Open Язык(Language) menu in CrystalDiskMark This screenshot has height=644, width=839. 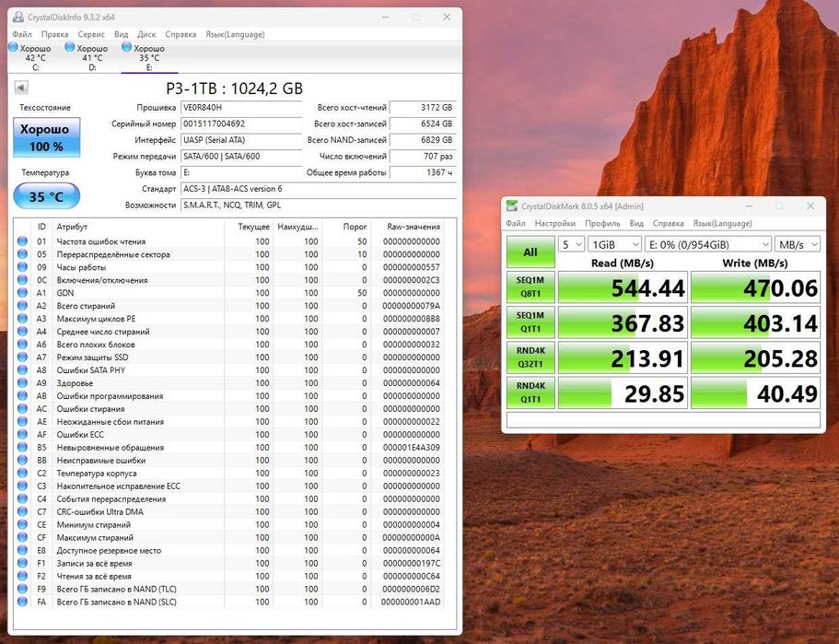722,223
